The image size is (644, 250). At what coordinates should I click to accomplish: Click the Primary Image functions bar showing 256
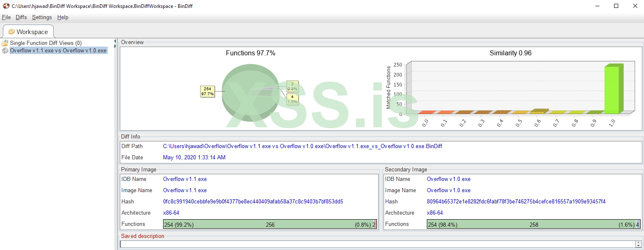click(x=270, y=224)
